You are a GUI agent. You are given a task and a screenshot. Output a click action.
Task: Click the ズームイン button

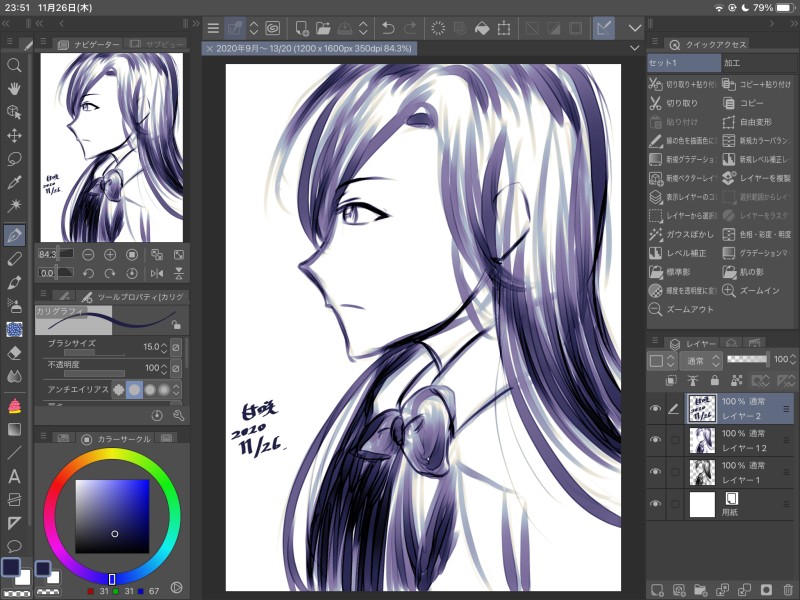(x=758, y=290)
